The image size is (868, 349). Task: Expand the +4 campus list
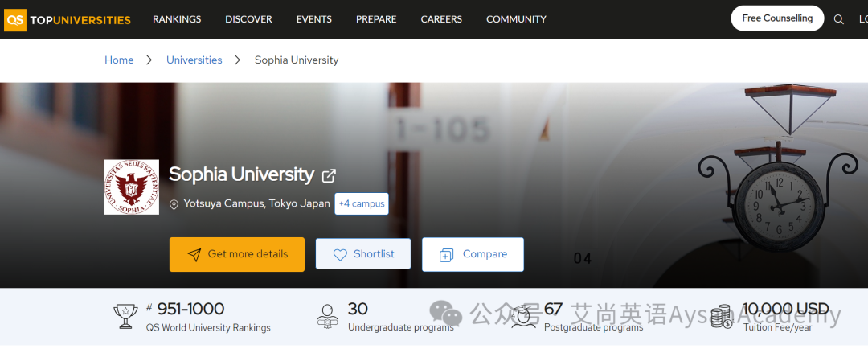point(362,204)
